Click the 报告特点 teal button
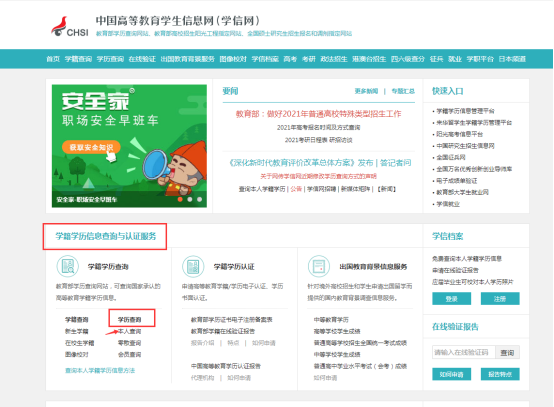 [500, 374]
